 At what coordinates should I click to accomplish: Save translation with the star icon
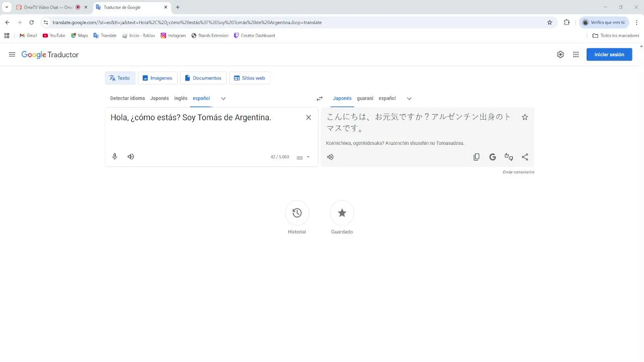coord(525,117)
